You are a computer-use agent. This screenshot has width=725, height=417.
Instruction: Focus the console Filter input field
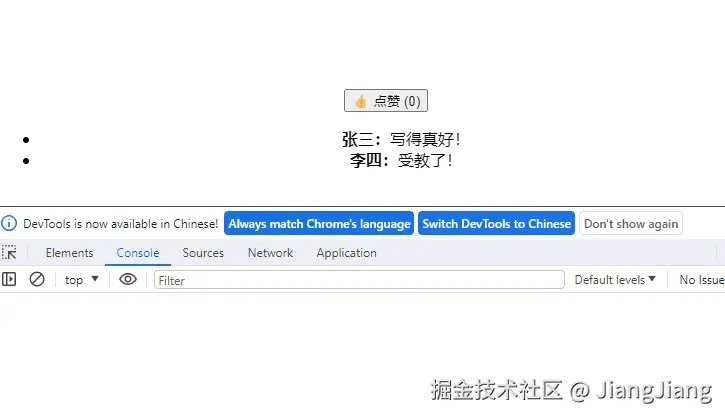point(359,280)
